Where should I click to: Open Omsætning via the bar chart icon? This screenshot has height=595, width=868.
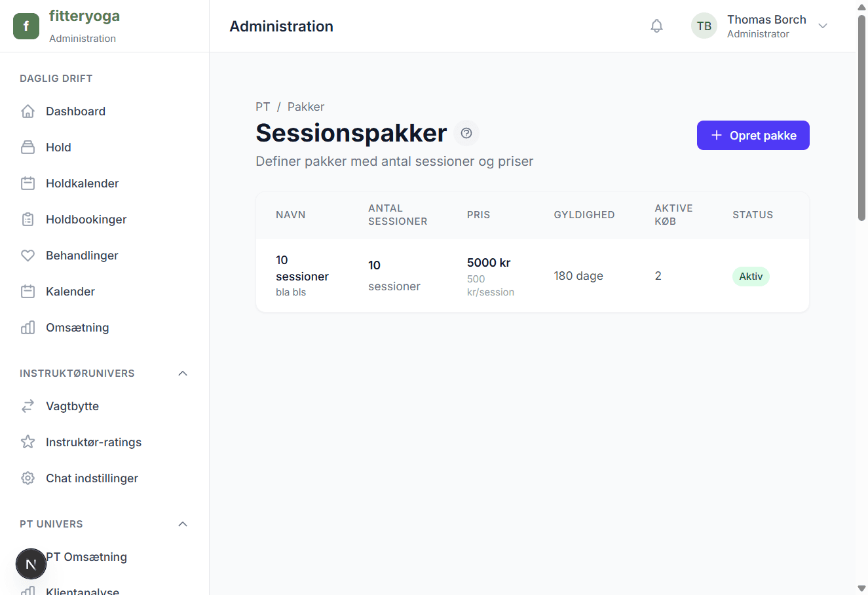pos(28,327)
